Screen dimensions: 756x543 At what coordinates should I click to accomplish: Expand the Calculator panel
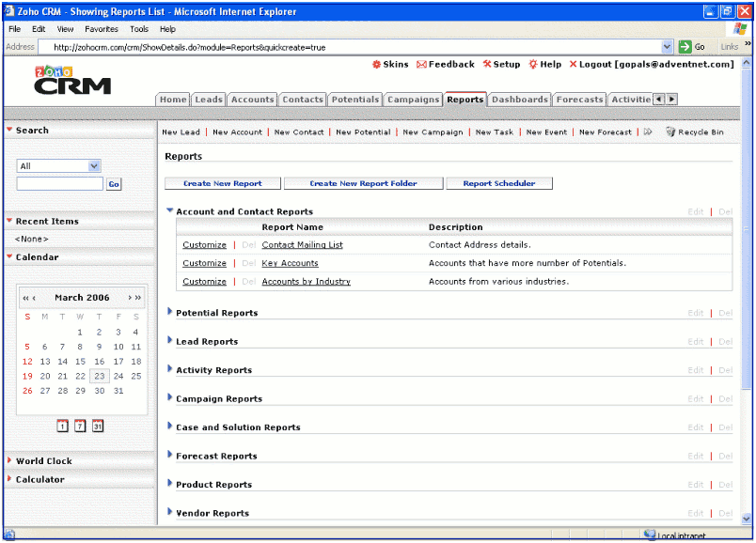coord(9,478)
